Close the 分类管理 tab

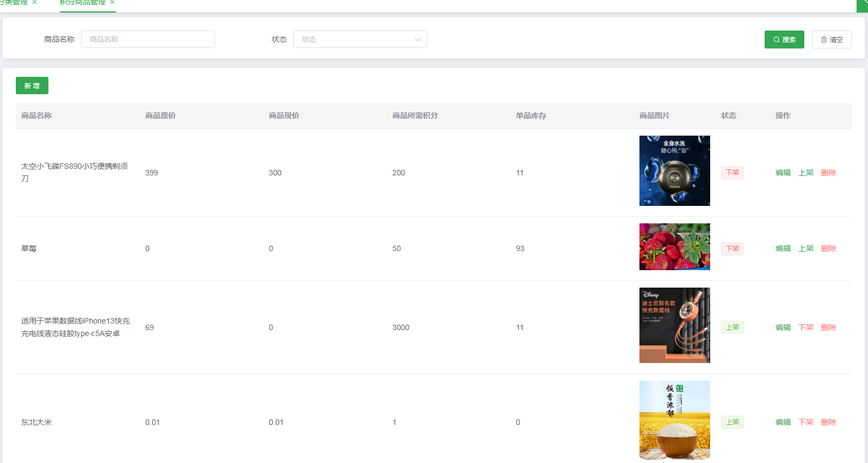pyautogui.click(x=34, y=3)
